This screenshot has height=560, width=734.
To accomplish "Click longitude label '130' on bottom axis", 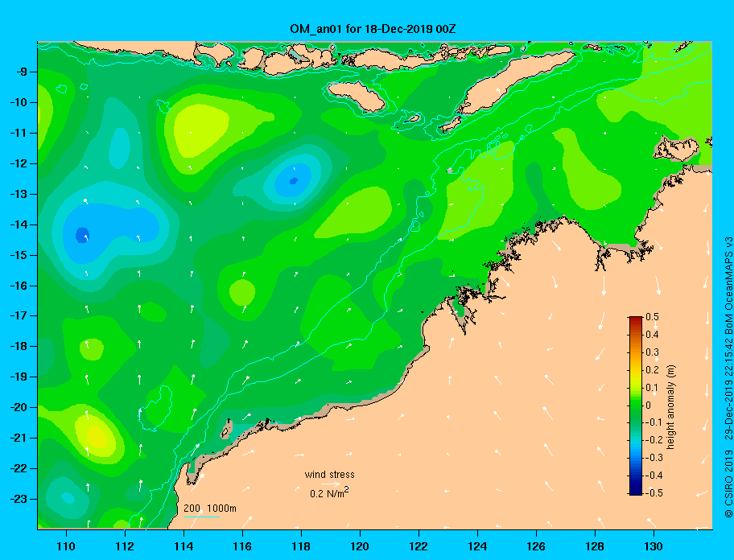I will coord(654,546).
